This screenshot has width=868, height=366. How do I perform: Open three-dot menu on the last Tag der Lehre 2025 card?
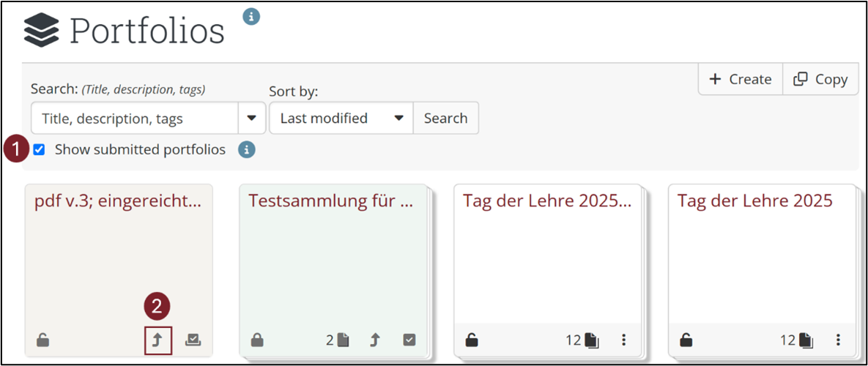(x=839, y=340)
